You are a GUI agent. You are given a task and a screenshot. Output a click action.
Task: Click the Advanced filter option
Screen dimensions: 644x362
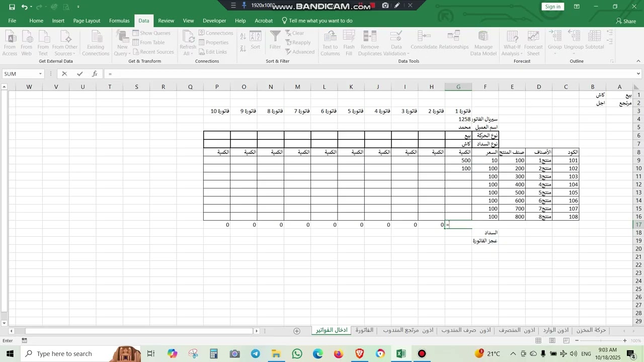pyautogui.click(x=300, y=52)
